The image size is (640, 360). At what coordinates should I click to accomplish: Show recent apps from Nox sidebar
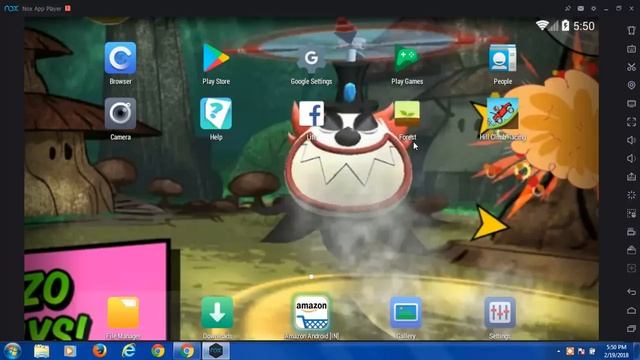coord(631,328)
